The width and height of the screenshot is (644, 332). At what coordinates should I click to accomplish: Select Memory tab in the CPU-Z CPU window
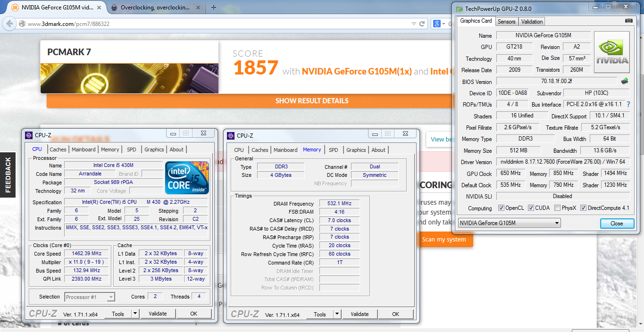pos(110,149)
